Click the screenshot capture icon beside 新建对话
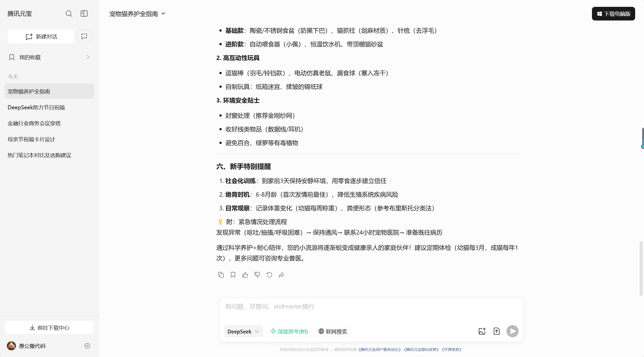This screenshot has height=357, width=644. 84,36
